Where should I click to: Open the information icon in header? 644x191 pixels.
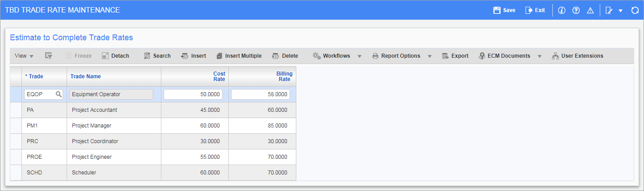click(562, 10)
